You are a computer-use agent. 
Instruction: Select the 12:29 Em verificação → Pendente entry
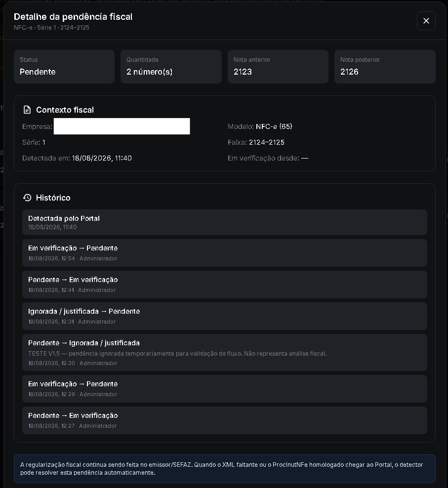click(224, 389)
